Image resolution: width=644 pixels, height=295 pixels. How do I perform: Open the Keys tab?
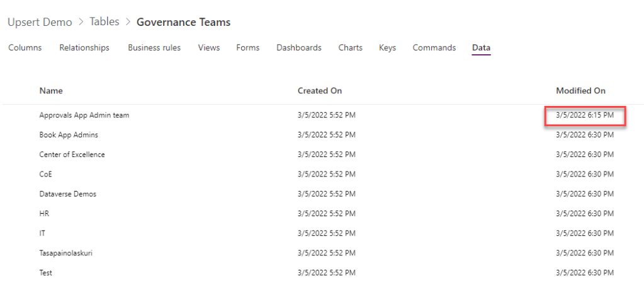pos(387,48)
